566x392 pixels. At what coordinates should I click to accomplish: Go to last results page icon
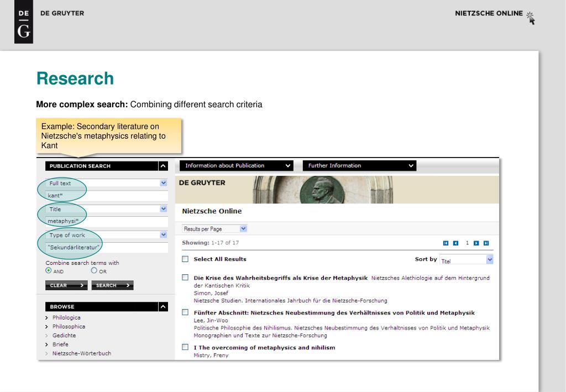tap(486, 243)
